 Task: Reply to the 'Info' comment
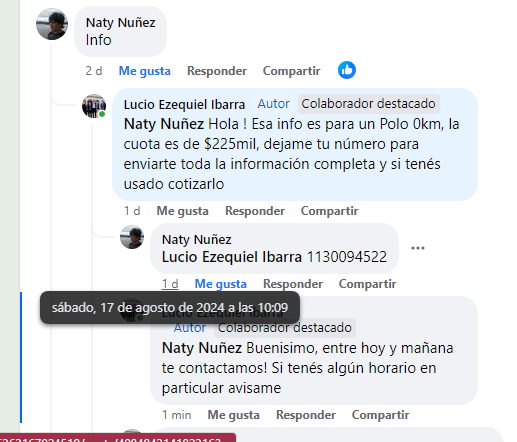(217, 71)
